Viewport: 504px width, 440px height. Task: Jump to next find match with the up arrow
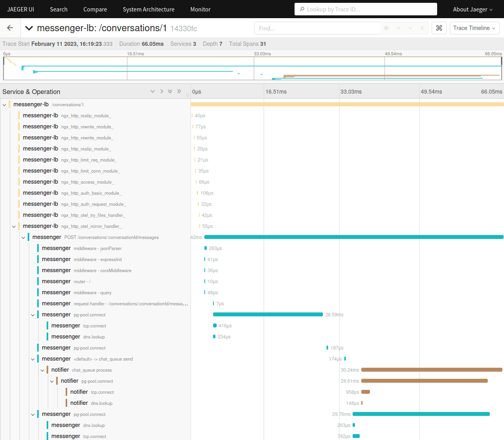click(398, 28)
